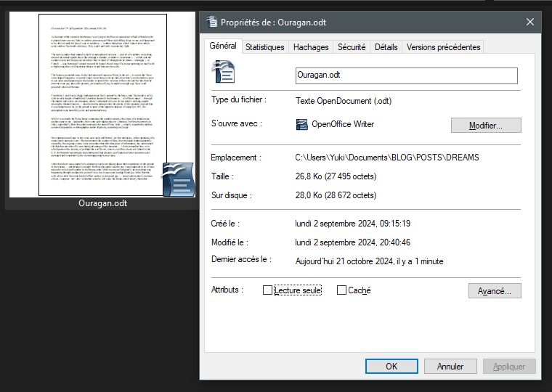Click the OpenOffice Writer app icon
The width and height of the screenshot is (552, 392).
pyautogui.click(x=302, y=124)
